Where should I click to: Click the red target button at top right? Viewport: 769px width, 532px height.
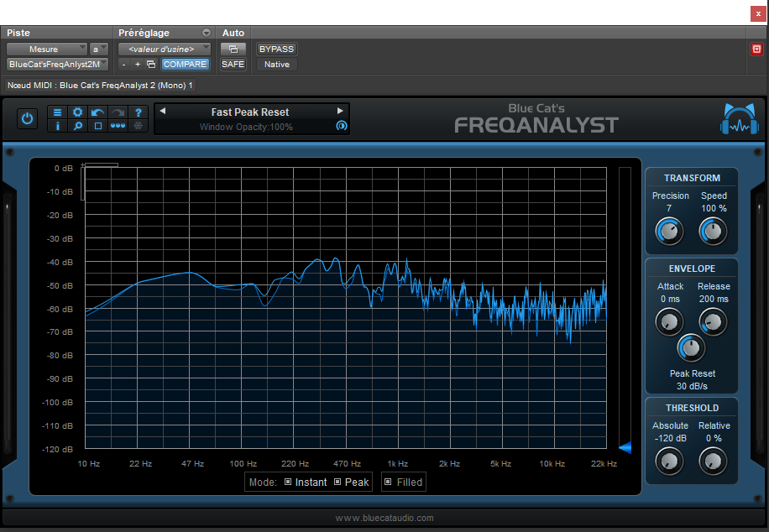[x=756, y=49]
